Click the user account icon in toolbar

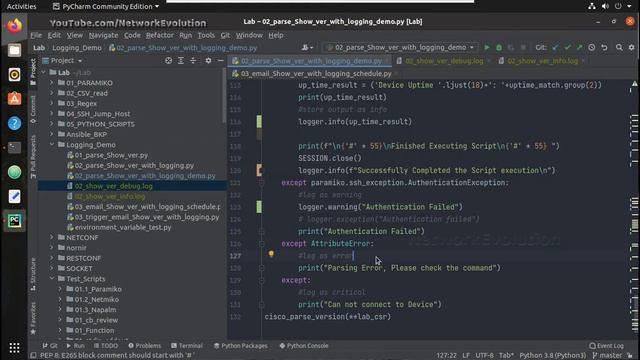[x=307, y=48]
